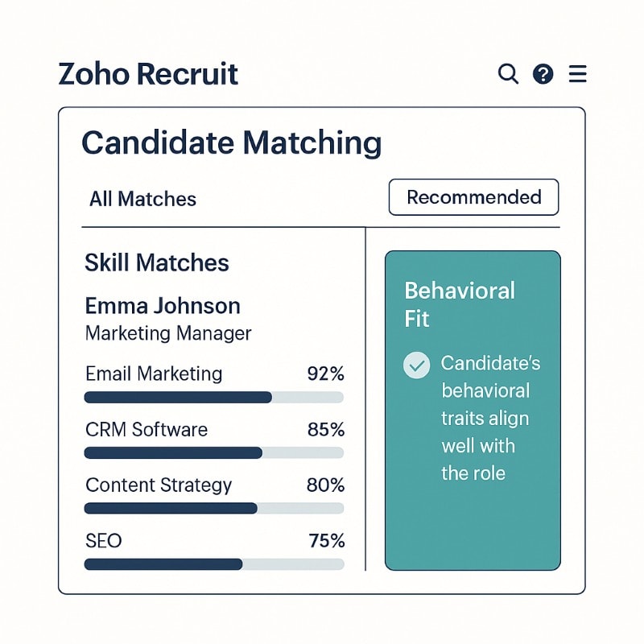Viewport: 644px width, 644px height.
Task: Click the Email Marketing progress bar
Action: pos(213,397)
